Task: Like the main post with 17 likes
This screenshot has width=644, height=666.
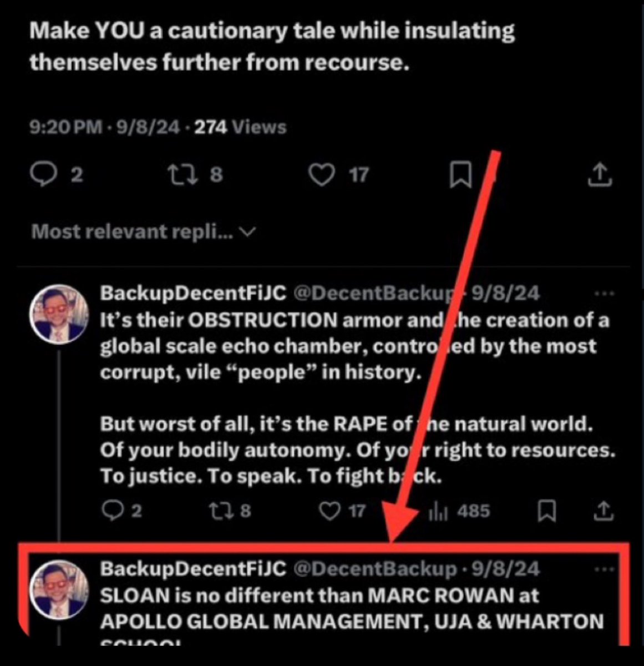Action: tap(322, 175)
